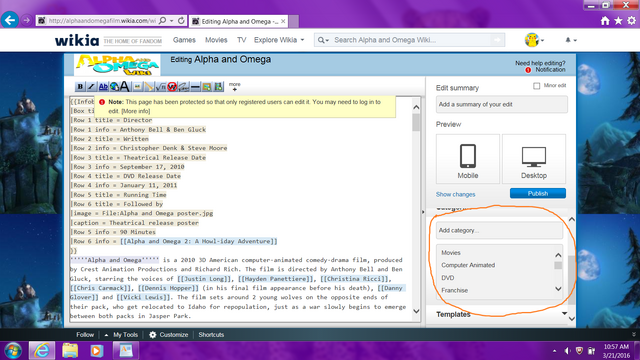The width and height of the screenshot is (640, 360).
Task: Open Movies menu item
Action: point(216,40)
